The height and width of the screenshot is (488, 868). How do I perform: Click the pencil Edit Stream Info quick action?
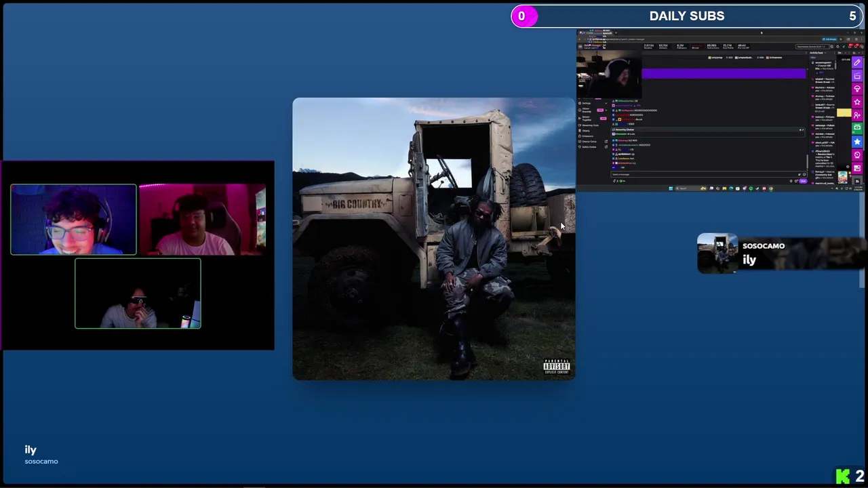click(857, 62)
